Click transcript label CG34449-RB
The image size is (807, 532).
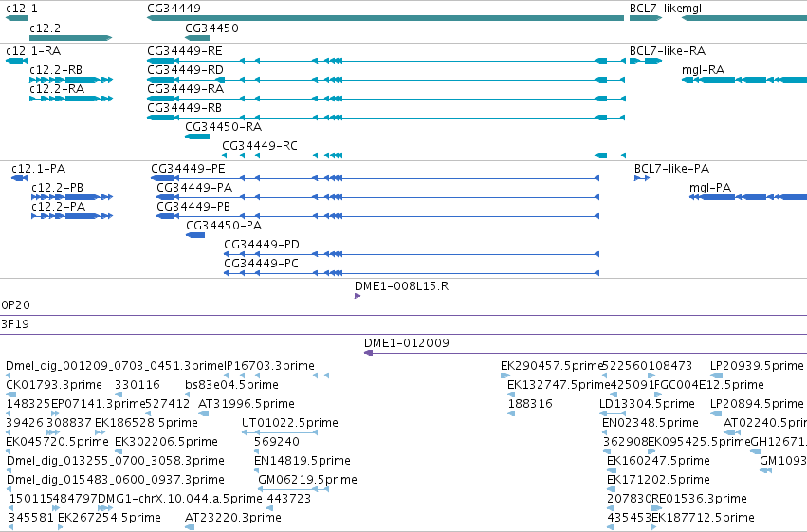pyautogui.click(x=184, y=108)
